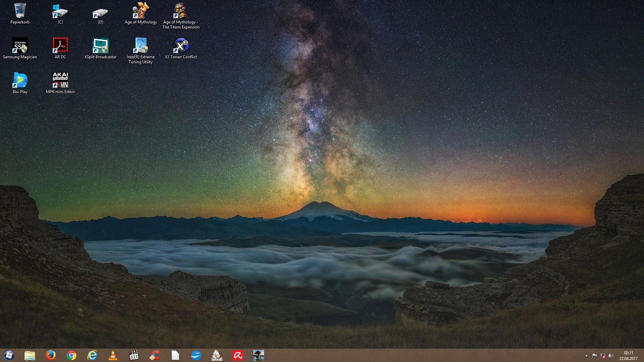
Task: Select the Samsung Magician desktop shortcut
Action: (20, 46)
